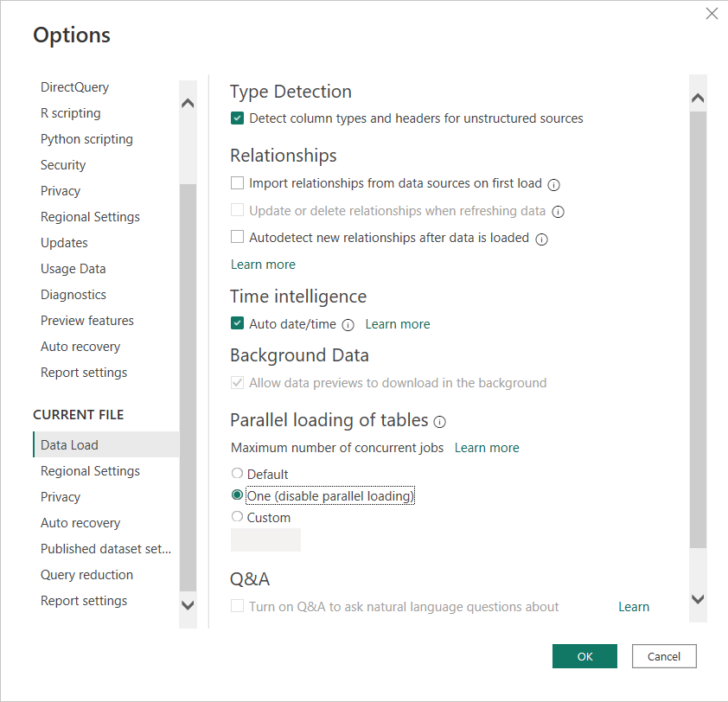728x702 pixels.
Task: Open R scripting settings
Action: 71,113
